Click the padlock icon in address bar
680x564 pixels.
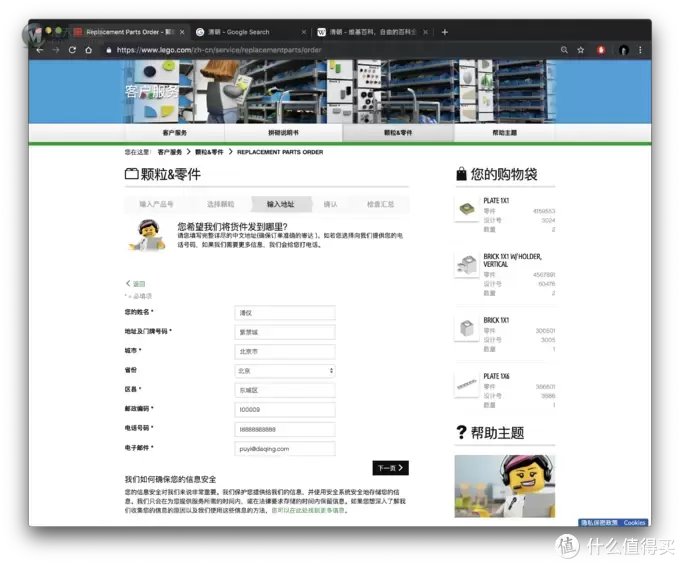[109, 50]
